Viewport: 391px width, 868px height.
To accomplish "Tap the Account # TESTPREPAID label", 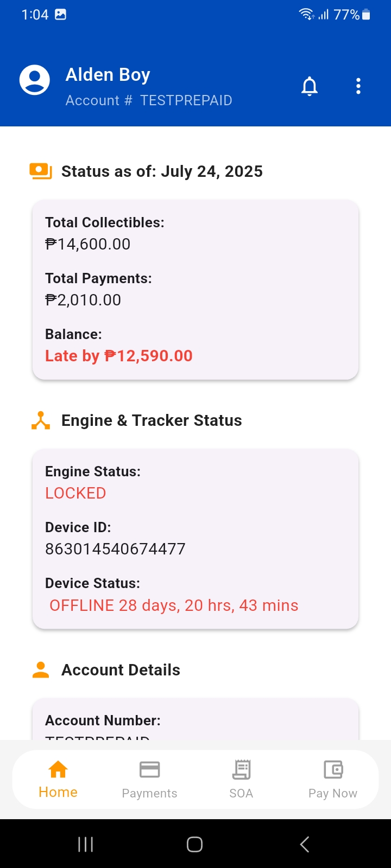I will pyautogui.click(x=149, y=100).
